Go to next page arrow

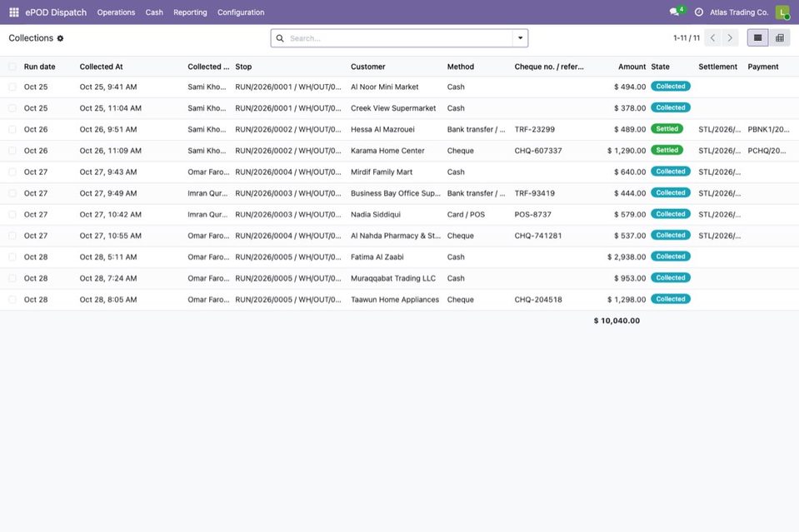coord(730,37)
